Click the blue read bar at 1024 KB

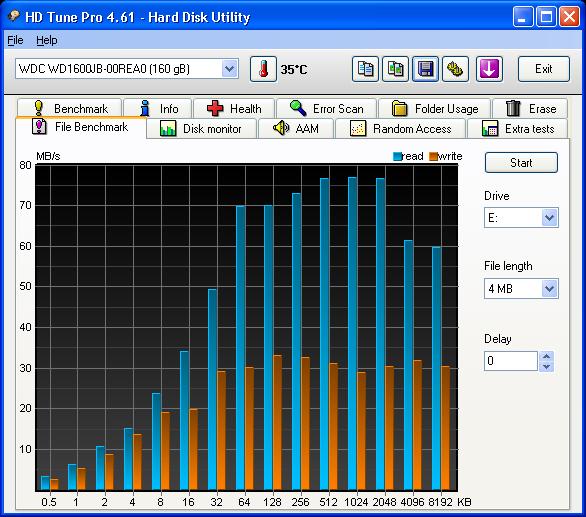[x=352, y=333]
